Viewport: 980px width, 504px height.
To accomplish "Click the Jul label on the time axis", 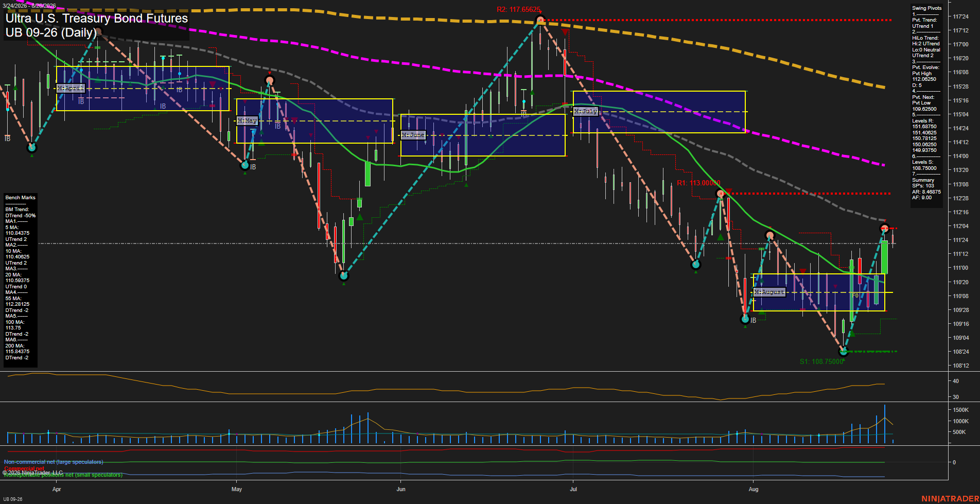I will (573, 489).
